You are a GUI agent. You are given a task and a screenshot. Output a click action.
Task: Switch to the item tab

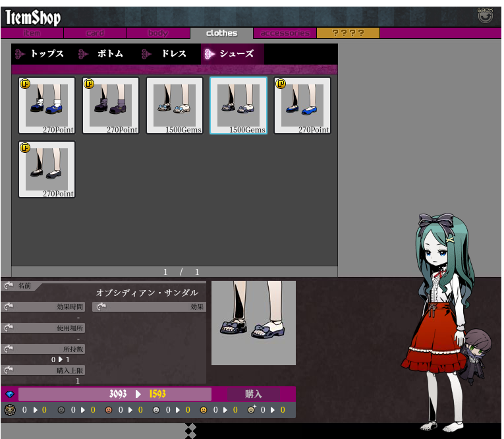(32, 33)
